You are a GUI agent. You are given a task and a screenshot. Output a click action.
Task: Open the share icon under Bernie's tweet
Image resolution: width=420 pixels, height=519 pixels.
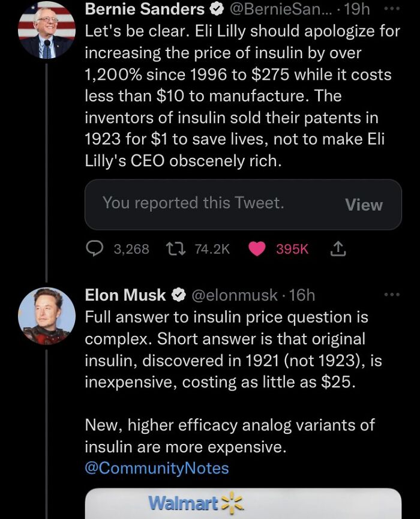pyautogui.click(x=337, y=248)
